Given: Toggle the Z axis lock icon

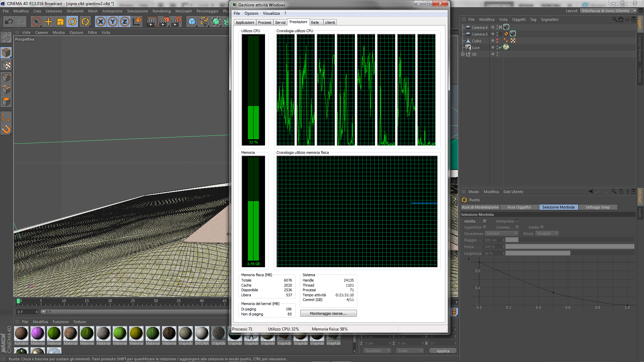Looking at the screenshot, I should tap(125, 22).
